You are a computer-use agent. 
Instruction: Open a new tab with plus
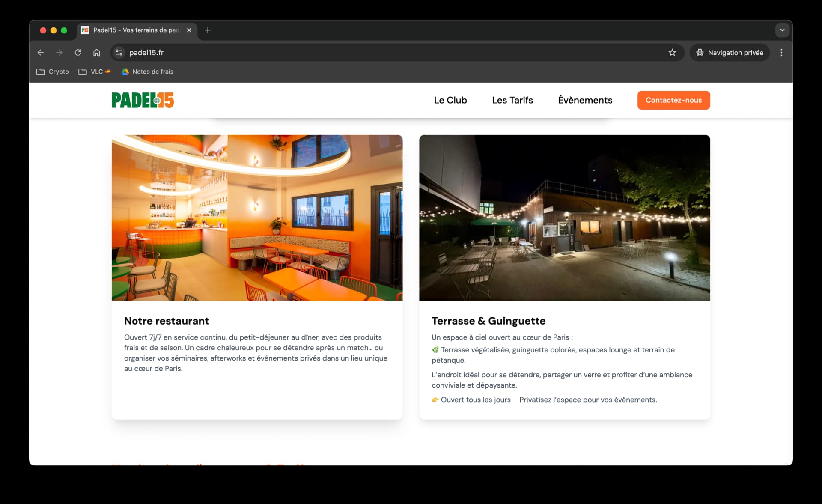coord(208,30)
